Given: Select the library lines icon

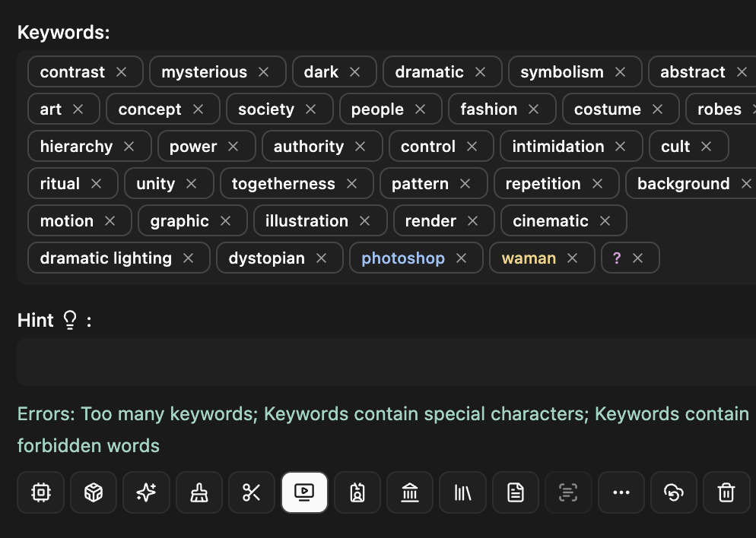Looking at the screenshot, I should (462, 492).
